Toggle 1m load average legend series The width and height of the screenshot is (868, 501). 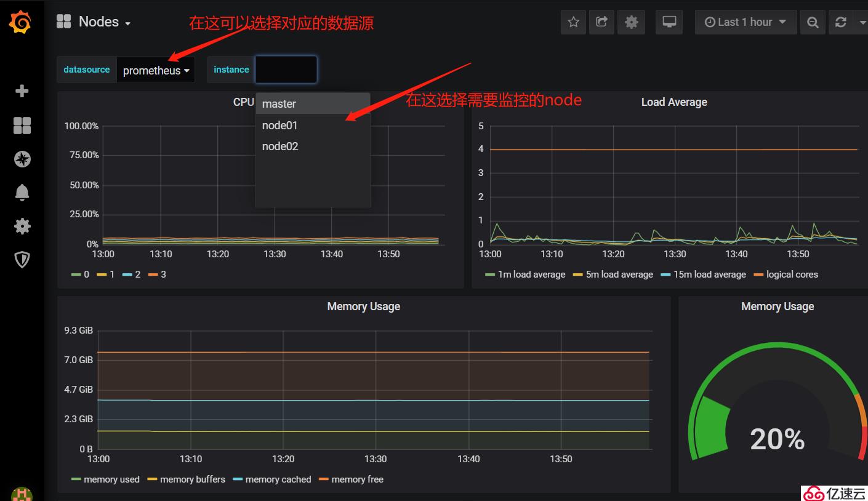(525, 275)
